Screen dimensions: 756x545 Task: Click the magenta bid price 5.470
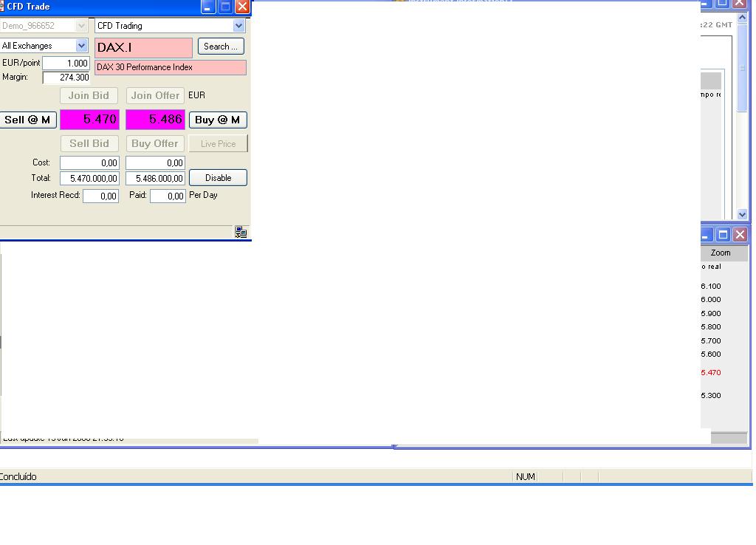[x=89, y=120]
